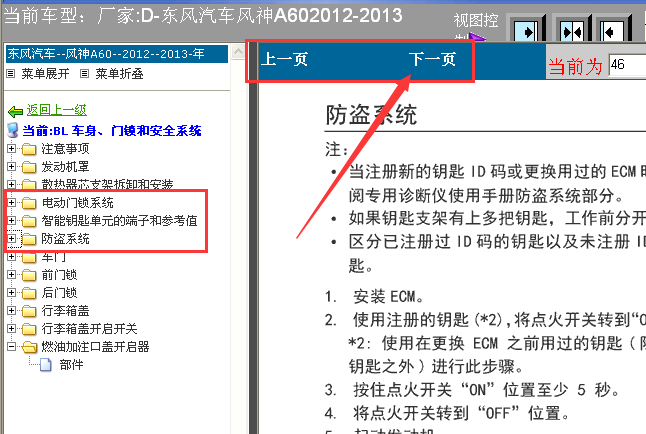Viewport: 646px width, 434px height.
Task: Select the 后门锁 tree item
Action: click(59, 293)
